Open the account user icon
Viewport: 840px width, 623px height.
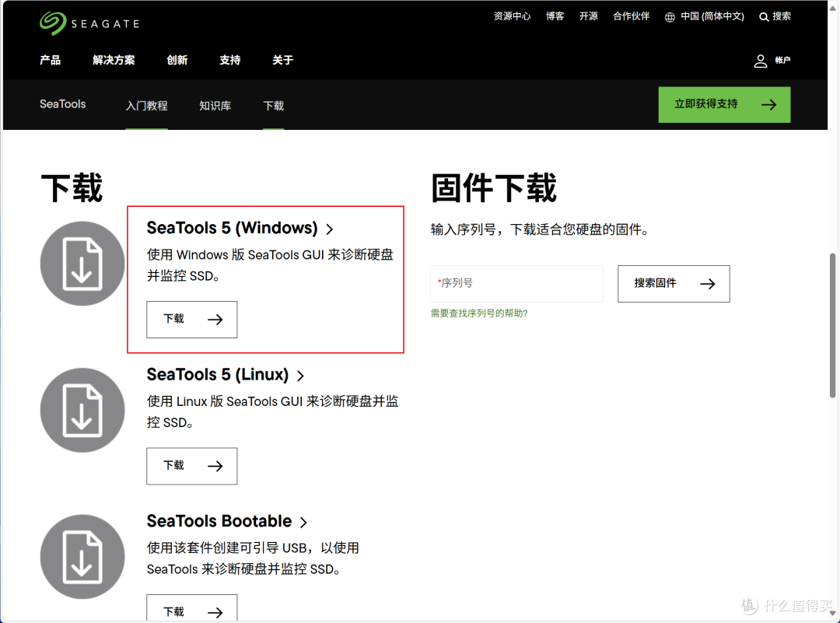(x=760, y=61)
